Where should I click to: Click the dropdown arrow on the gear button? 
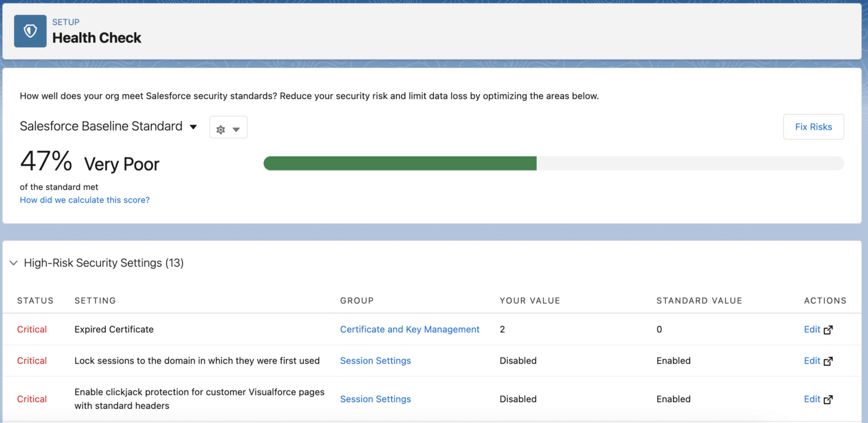[x=236, y=127]
